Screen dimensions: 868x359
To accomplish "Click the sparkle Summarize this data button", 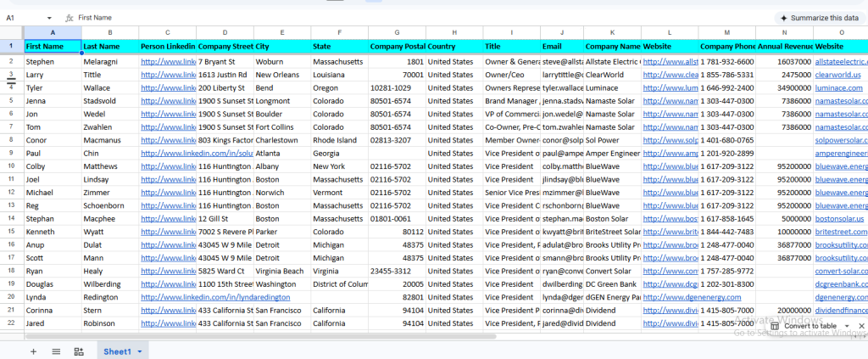I will point(819,18).
